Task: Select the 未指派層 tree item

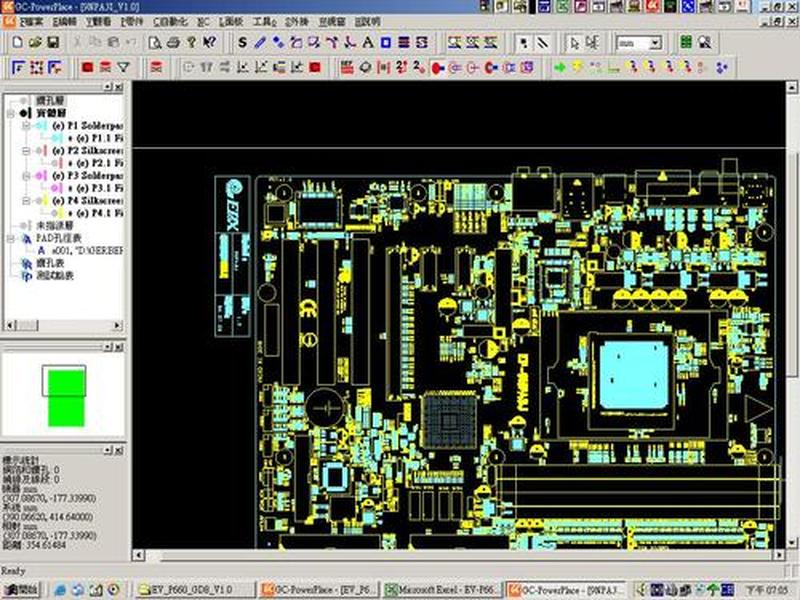Action: [x=55, y=226]
